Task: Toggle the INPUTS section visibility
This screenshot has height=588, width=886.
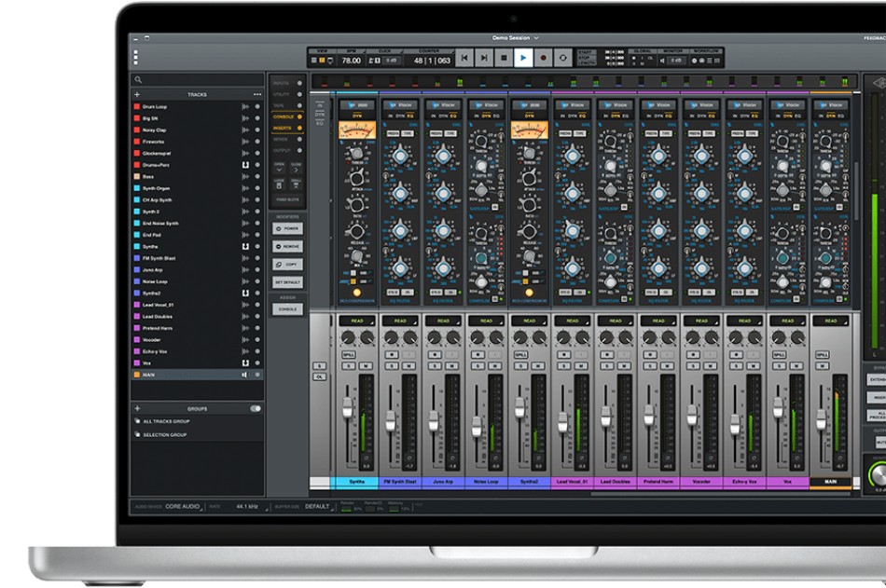Action: pyautogui.click(x=299, y=83)
